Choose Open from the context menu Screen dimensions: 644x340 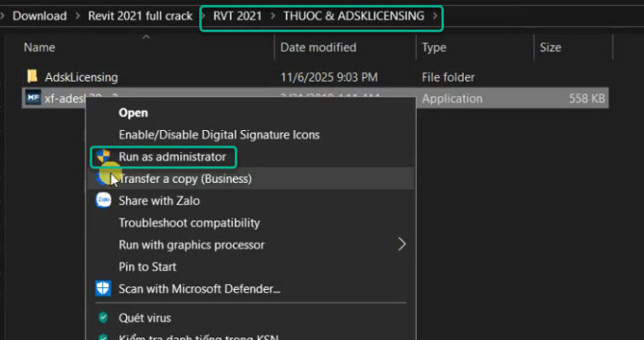134,112
